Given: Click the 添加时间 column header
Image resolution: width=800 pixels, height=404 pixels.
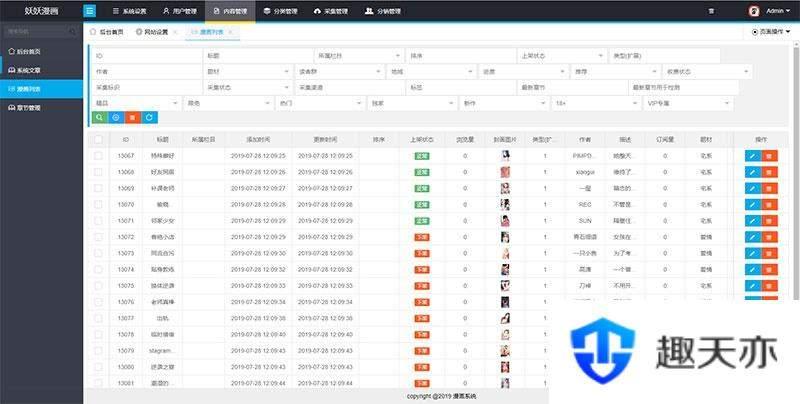Looking at the screenshot, I should [x=258, y=139].
